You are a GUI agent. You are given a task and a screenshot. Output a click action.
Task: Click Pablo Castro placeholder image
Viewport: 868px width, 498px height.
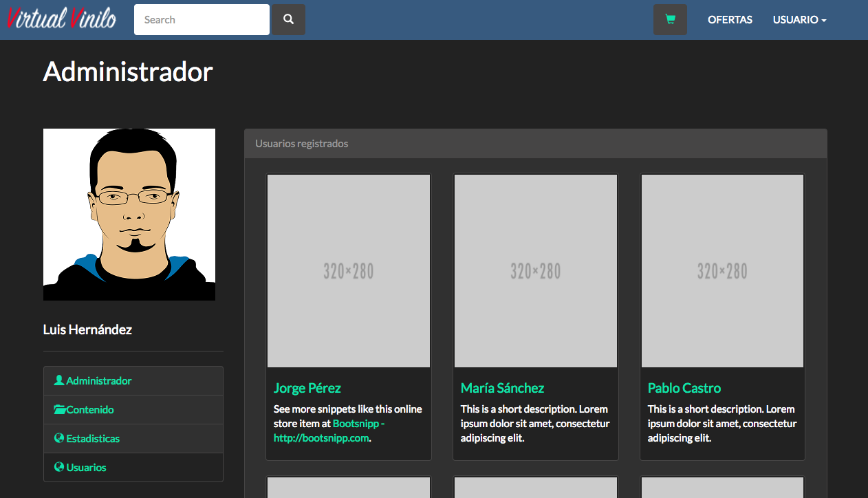pos(722,271)
